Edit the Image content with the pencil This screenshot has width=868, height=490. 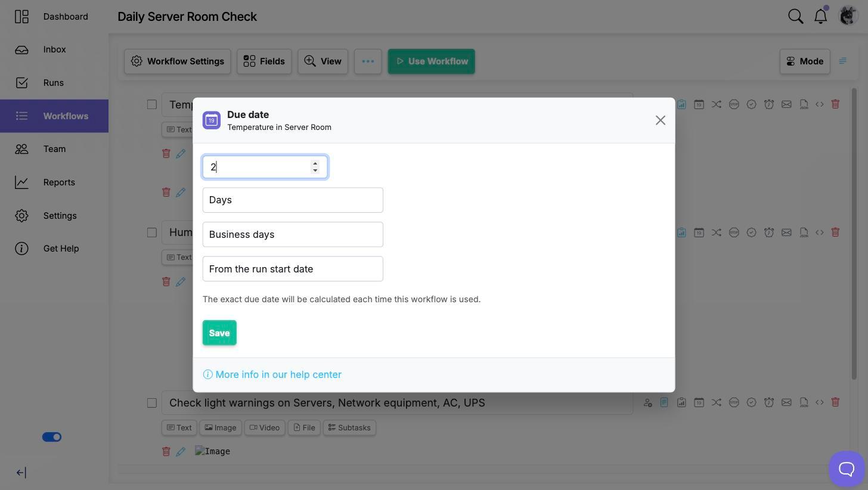181,452
